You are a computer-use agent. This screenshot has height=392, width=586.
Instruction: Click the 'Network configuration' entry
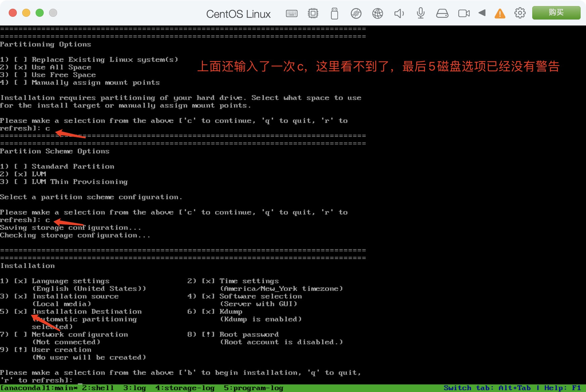80,334
